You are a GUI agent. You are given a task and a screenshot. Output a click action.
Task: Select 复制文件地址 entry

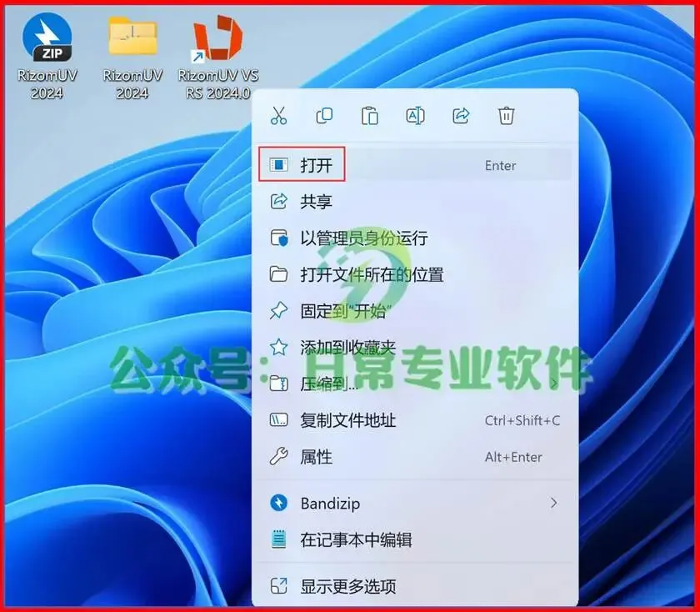click(x=415, y=420)
